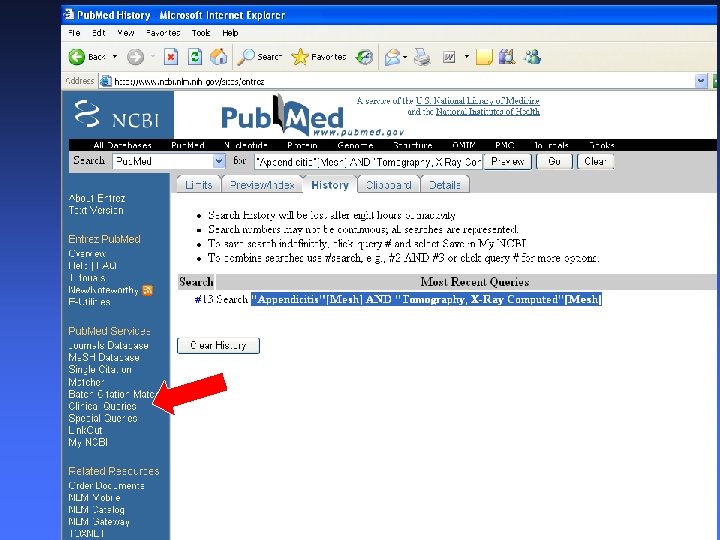Open the Clinical Queries link
Viewport: 720px width, 540px height.
coord(102,406)
